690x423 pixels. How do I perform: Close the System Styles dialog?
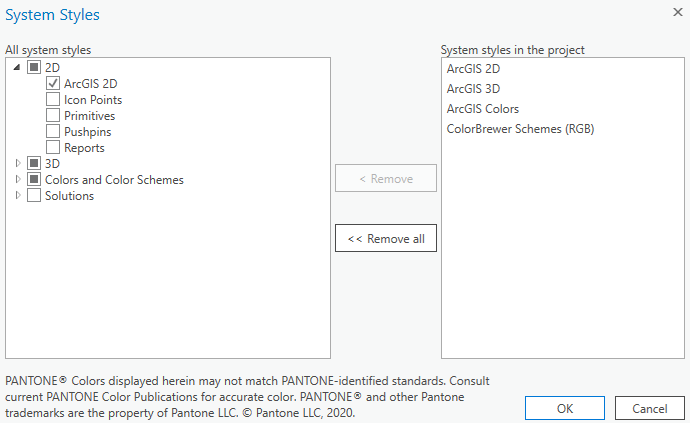pyautogui.click(x=677, y=12)
